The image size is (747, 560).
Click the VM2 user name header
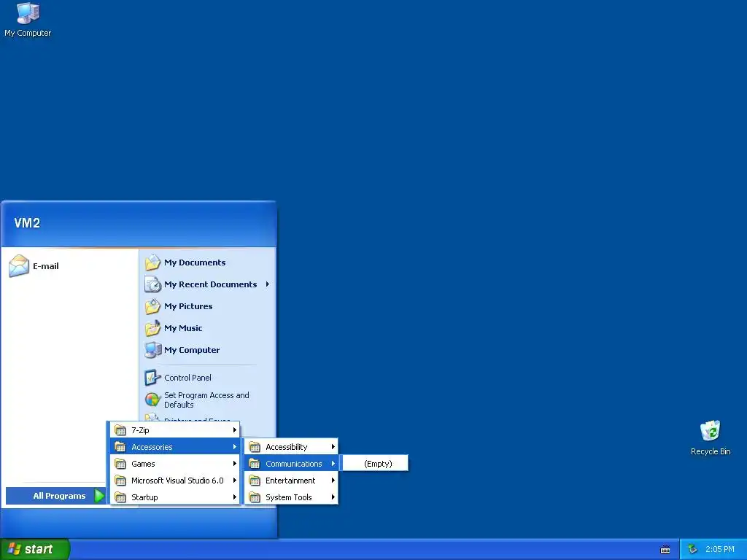point(27,223)
